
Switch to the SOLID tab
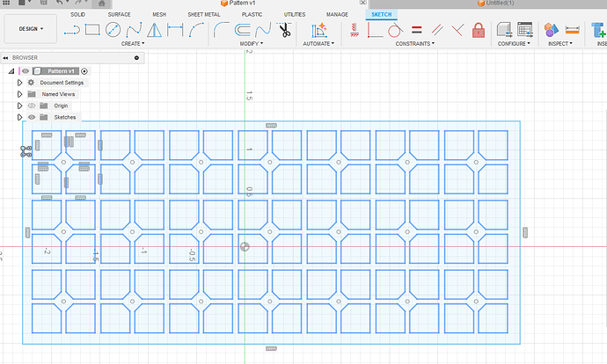point(77,15)
